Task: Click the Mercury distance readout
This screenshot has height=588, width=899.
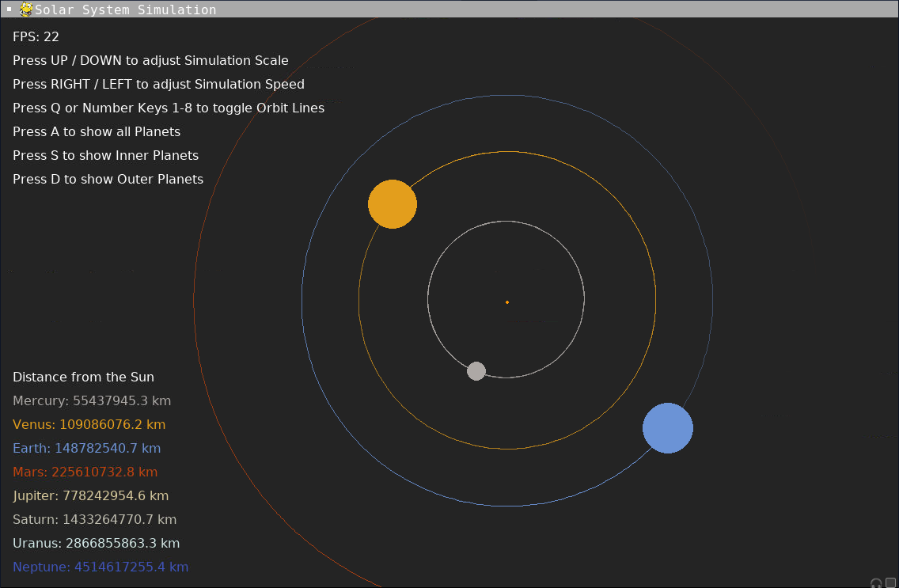Action: coord(92,400)
